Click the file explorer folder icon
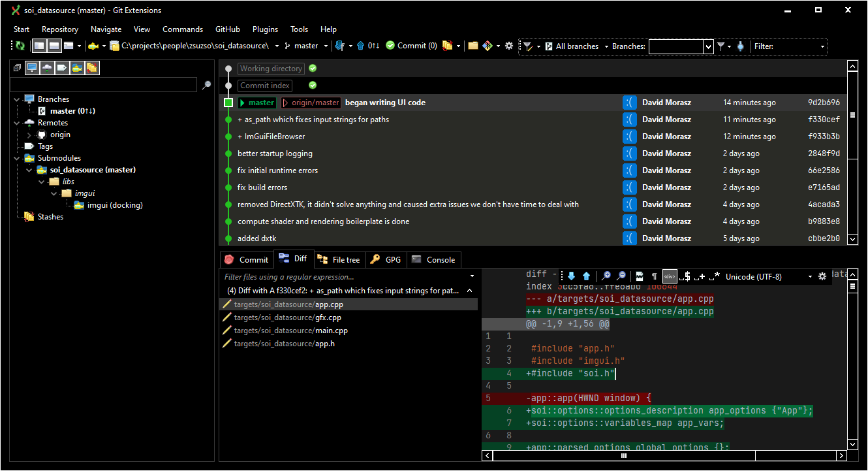 click(473, 46)
